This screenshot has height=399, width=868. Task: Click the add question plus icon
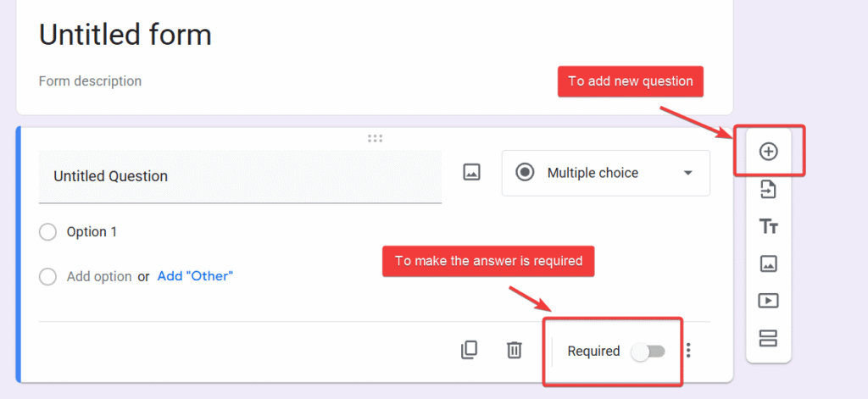(x=768, y=152)
